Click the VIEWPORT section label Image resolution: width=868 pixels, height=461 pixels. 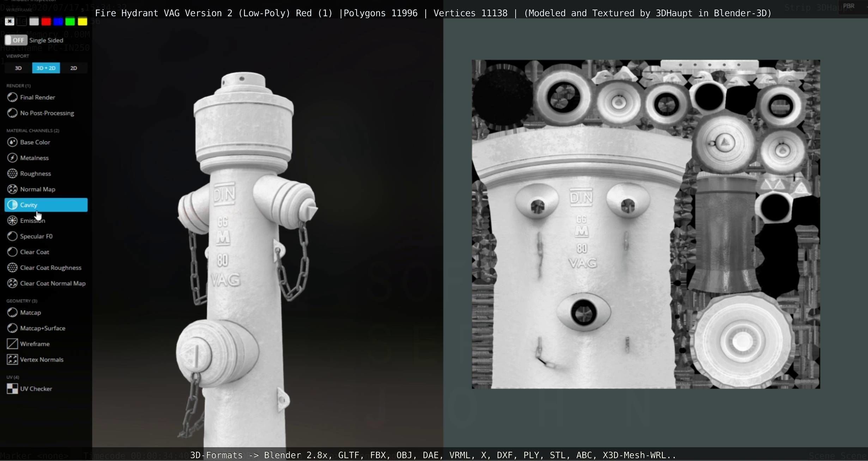(18, 56)
